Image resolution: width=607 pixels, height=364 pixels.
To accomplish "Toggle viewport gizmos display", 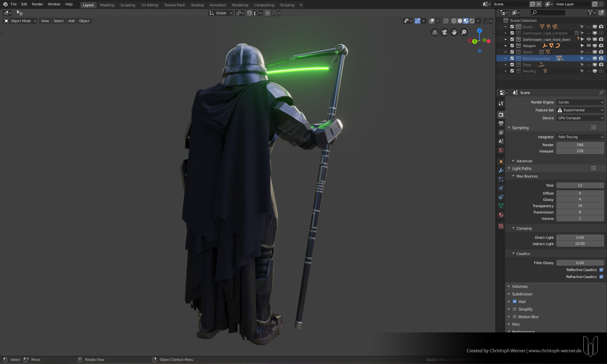I will [418, 21].
